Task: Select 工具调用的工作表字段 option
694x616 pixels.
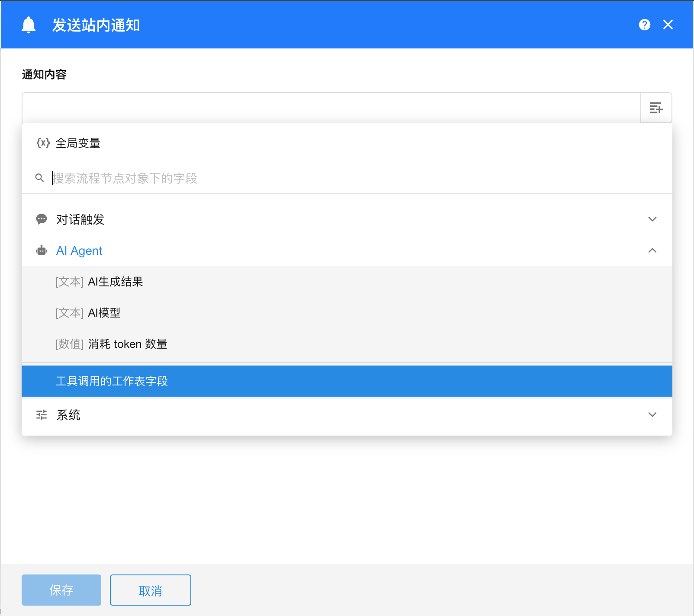Action: (x=112, y=381)
